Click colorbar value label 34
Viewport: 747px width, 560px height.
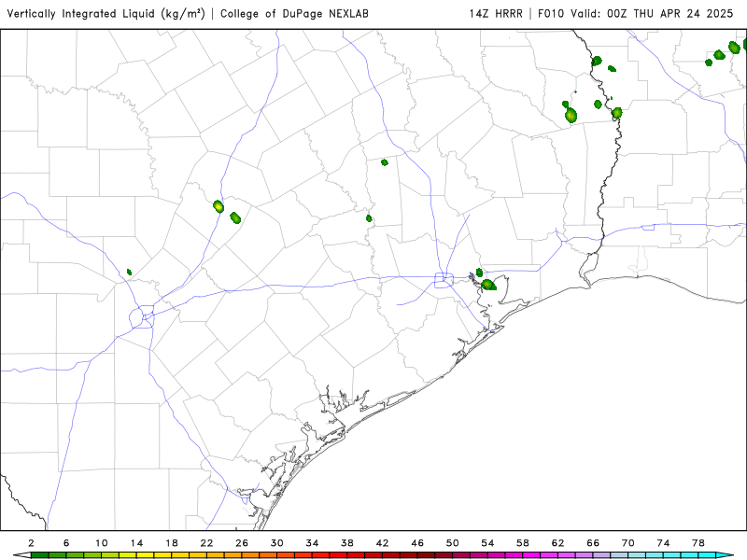tap(312, 543)
